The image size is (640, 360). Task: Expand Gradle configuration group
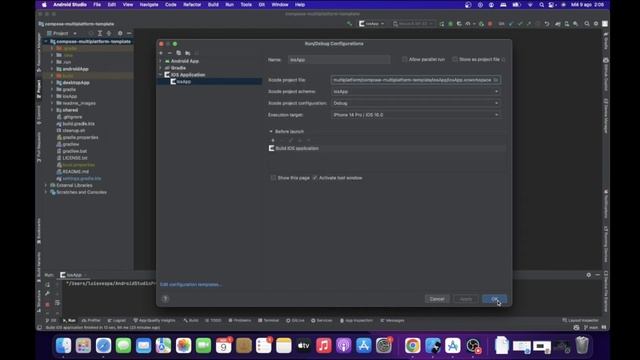[161, 68]
